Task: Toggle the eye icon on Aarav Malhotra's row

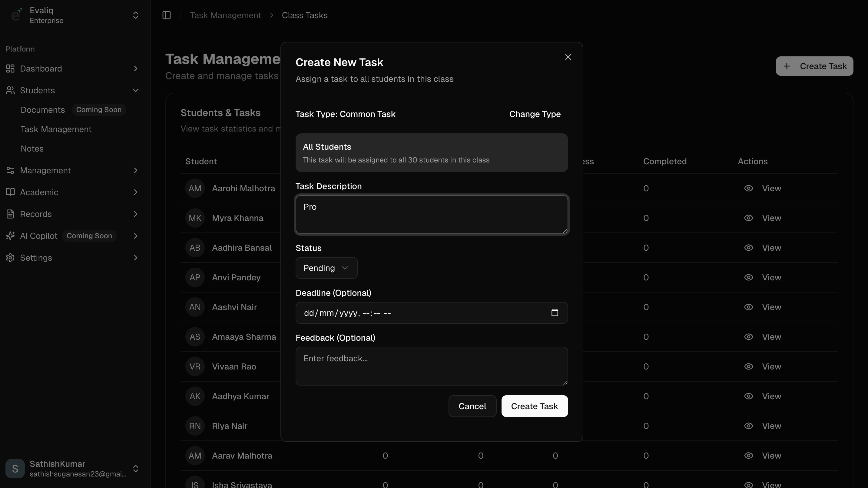Action: click(x=748, y=456)
